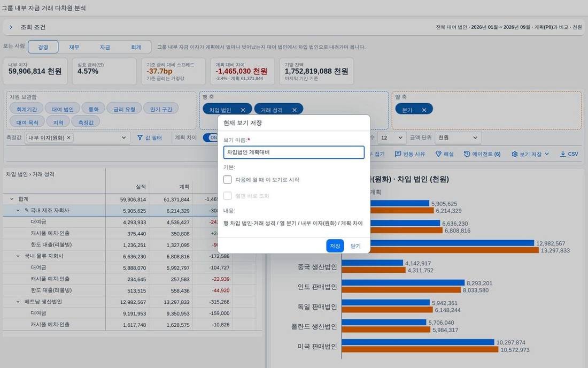The height and width of the screenshot is (368, 588).
Task: Select the 지역 dimension chip
Action: (x=58, y=122)
